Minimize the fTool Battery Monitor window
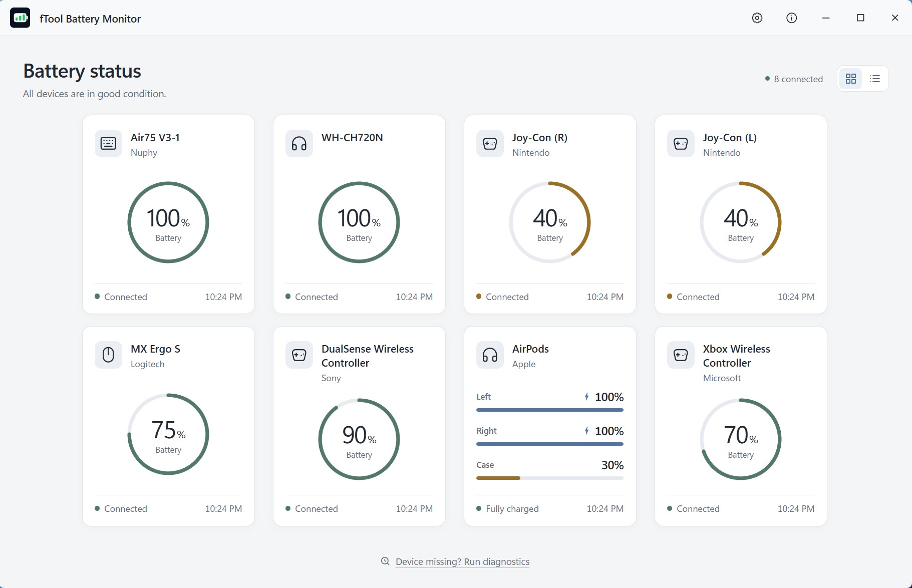The image size is (912, 588). coord(826,18)
